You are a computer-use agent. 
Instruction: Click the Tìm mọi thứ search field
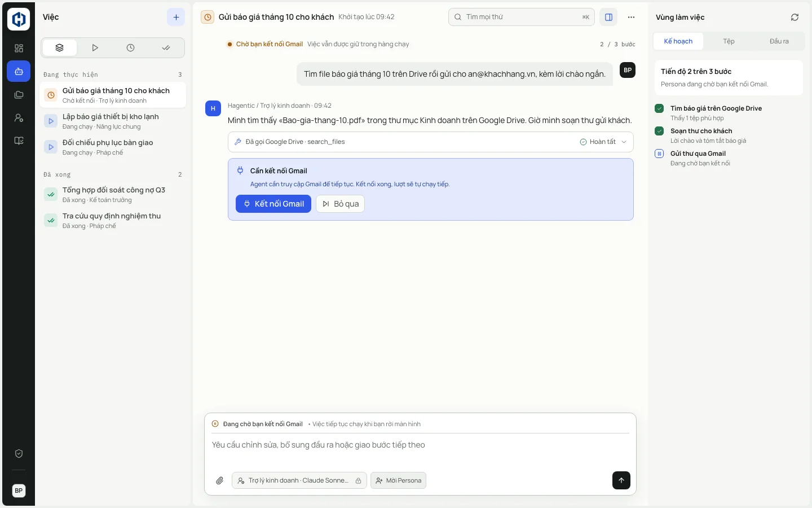click(x=522, y=17)
